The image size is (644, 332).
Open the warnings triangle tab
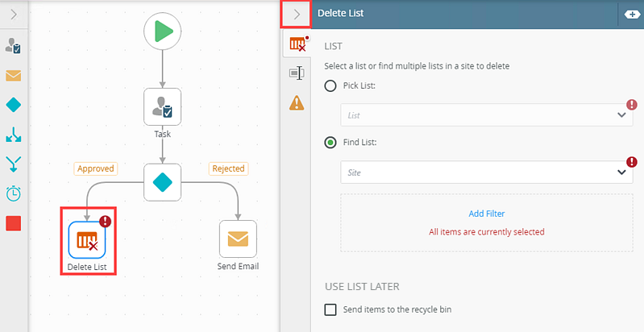[297, 102]
